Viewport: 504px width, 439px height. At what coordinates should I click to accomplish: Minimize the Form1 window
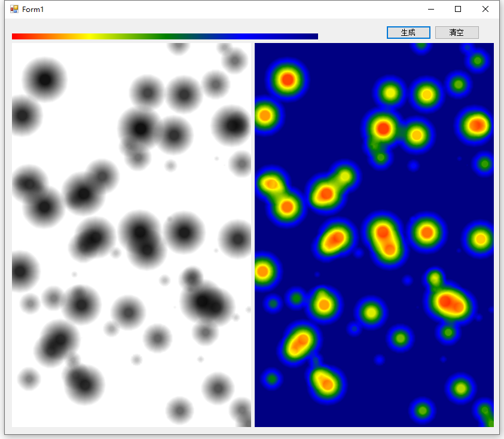(x=429, y=9)
